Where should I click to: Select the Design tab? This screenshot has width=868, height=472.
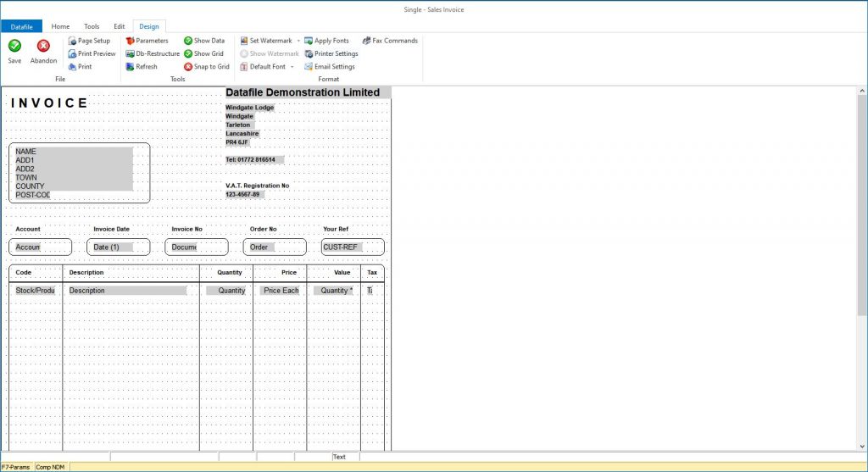point(149,26)
